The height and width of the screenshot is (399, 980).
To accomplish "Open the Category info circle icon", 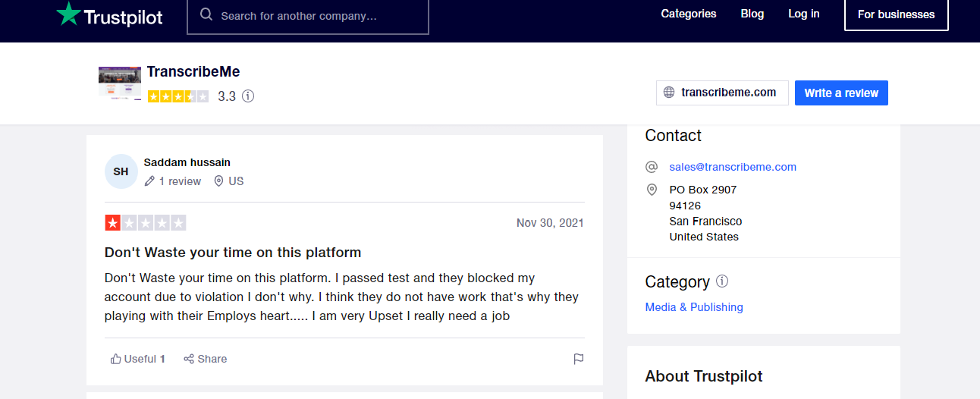I will pos(722,281).
